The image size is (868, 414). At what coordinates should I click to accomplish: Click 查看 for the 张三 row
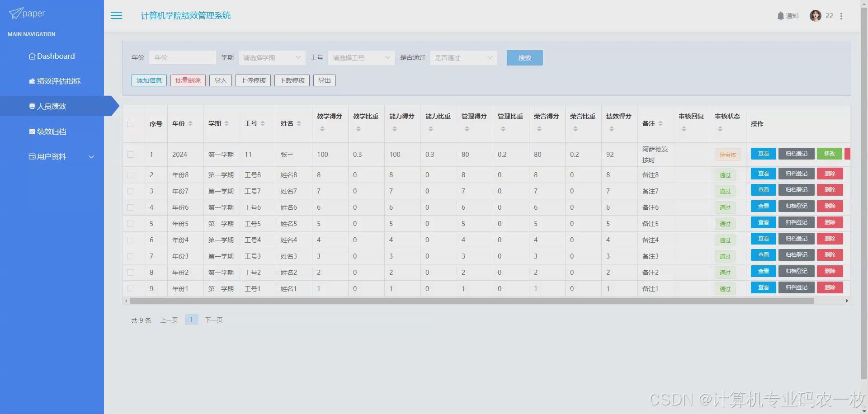point(764,154)
